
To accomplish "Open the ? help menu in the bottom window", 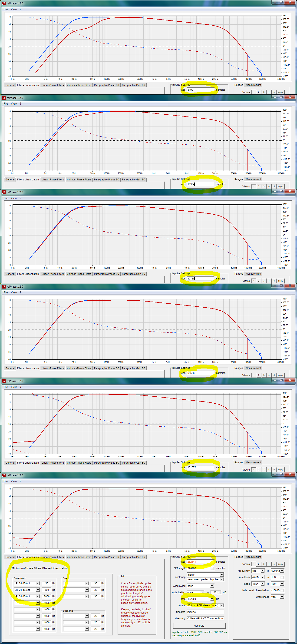I will click(20, 481).
